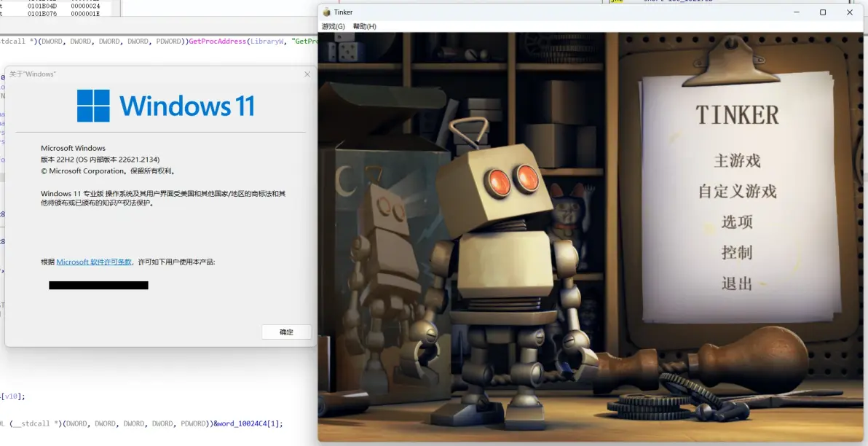Maximize the Tinker window
The width and height of the screenshot is (868, 446).
point(823,12)
